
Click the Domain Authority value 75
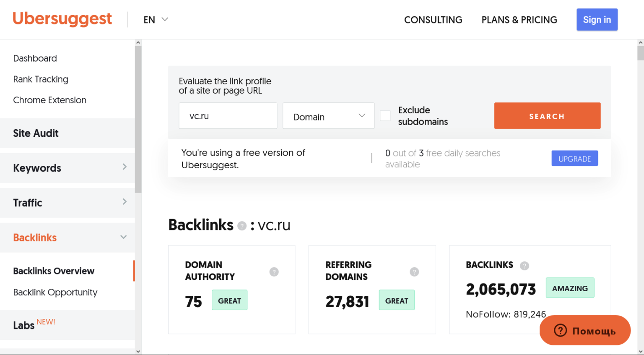tap(193, 301)
